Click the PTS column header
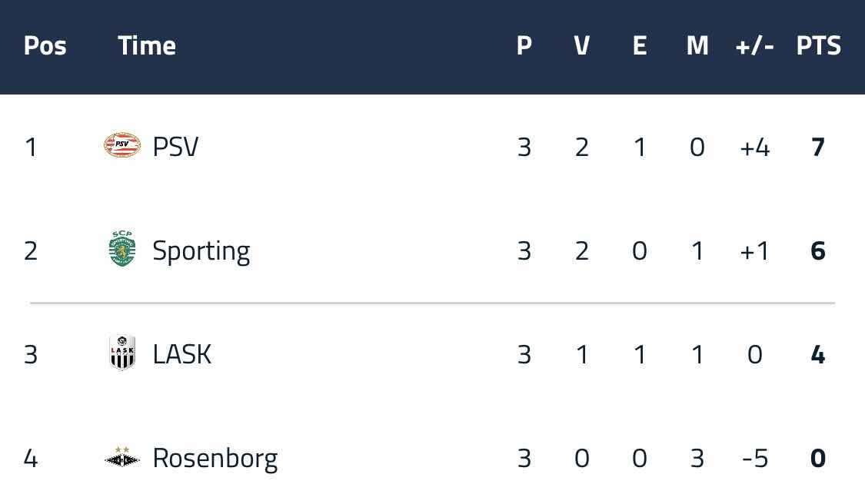Image resolution: width=865 pixels, height=504 pixels. (x=818, y=46)
